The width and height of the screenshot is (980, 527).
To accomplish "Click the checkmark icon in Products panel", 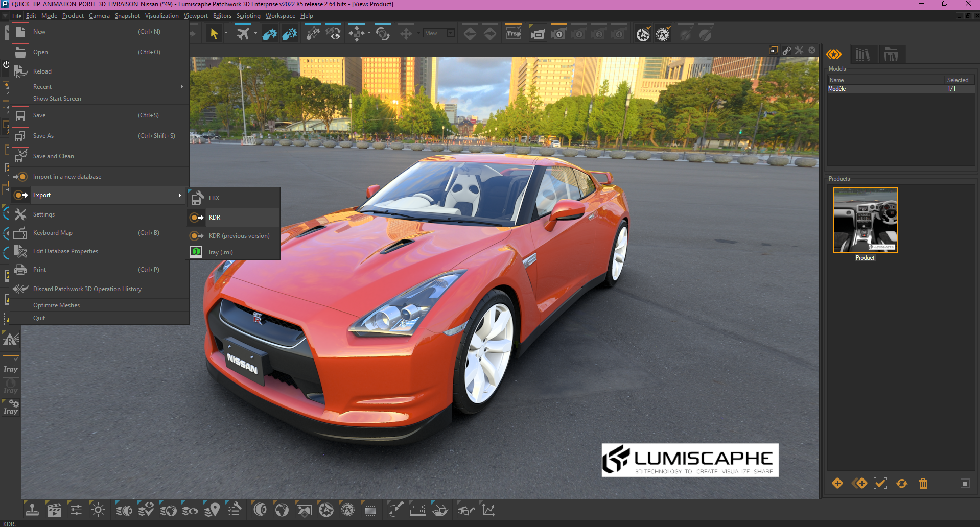I will [x=880, y=483].
